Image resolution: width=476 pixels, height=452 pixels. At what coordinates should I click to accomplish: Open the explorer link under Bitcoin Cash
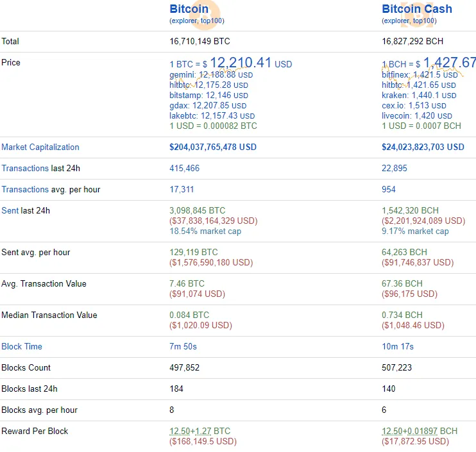pos(396,21)
